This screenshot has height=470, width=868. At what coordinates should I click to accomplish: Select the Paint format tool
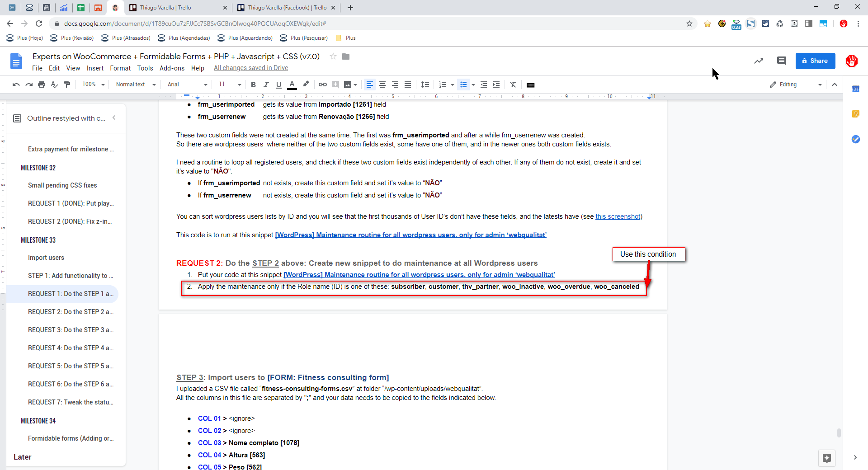(x=67, y=85)
